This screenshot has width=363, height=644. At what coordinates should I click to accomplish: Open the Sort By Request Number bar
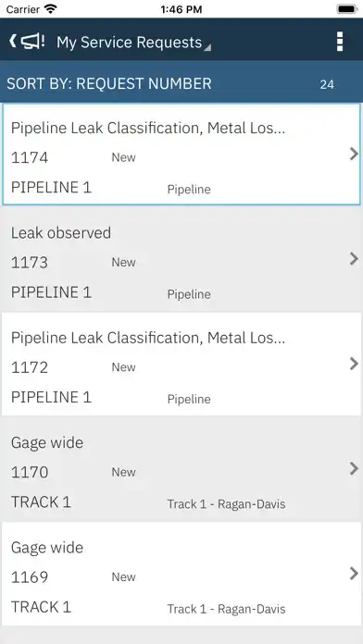tap(181, 84)
